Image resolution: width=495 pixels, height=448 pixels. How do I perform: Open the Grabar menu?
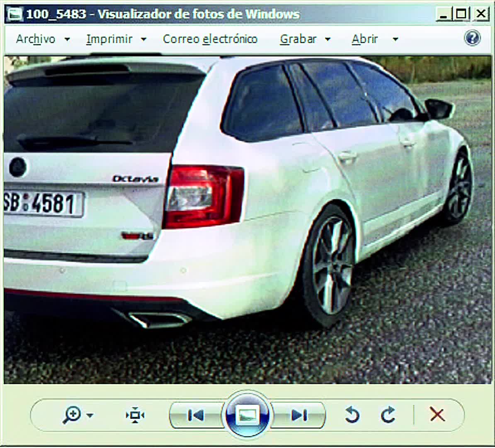coord(298,39)
